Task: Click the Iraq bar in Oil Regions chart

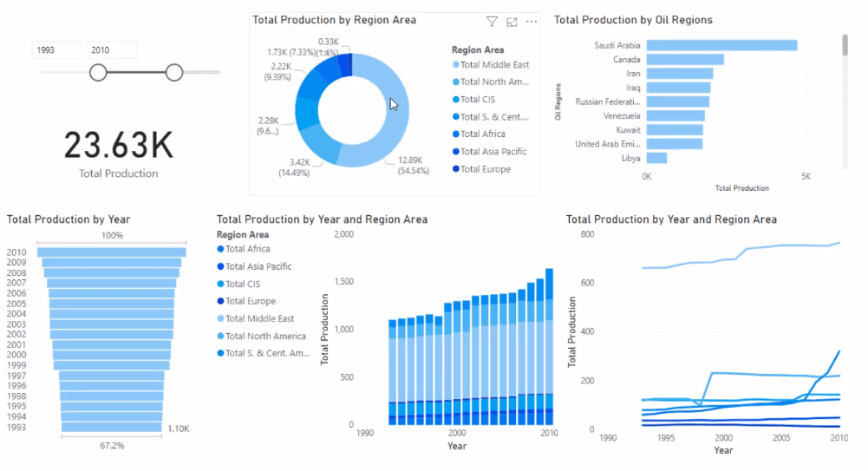Action: (679, 88)
